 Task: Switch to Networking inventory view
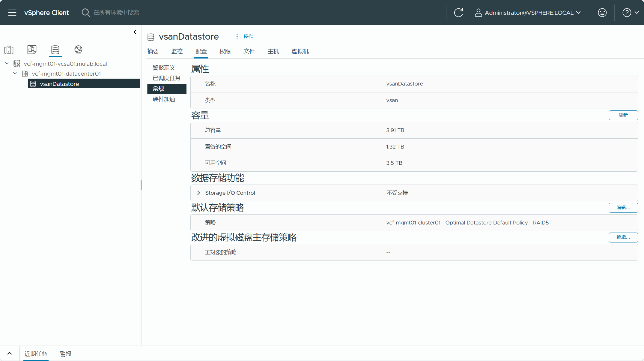(x=78, y=50)
